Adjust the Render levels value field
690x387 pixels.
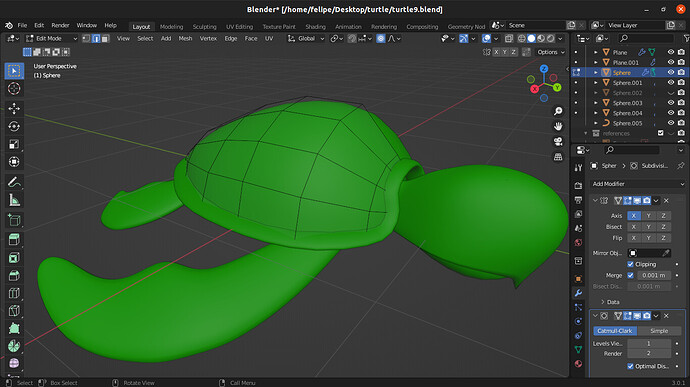pyautogui.click(x=649, y=354)
